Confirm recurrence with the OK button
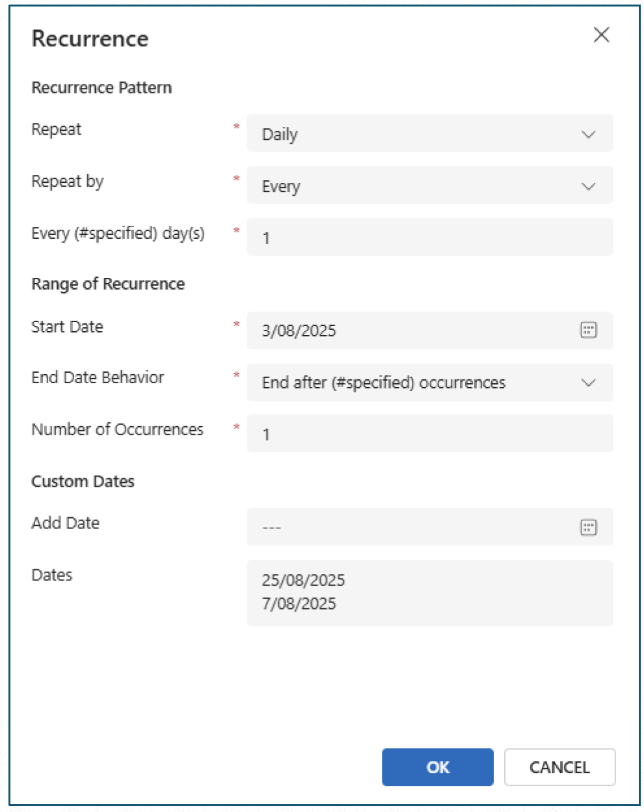644x812 pixels. (x=437, y=767)
